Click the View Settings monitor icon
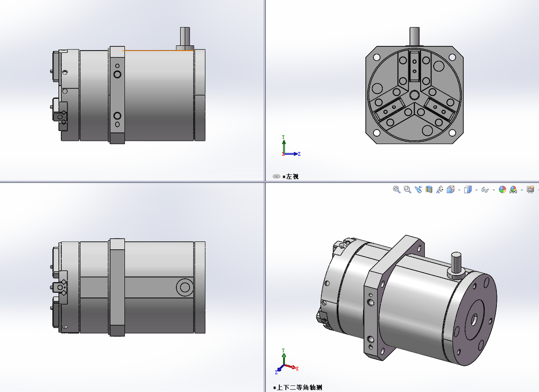 [x=531, y=189]
